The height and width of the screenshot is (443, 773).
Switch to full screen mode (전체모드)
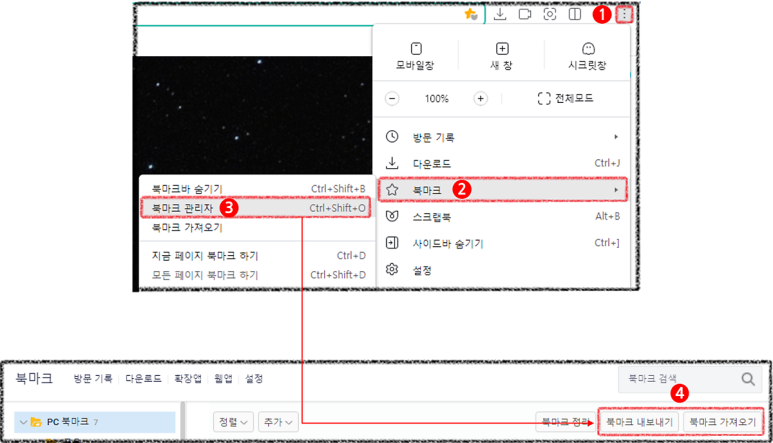(x=565, y=99)
